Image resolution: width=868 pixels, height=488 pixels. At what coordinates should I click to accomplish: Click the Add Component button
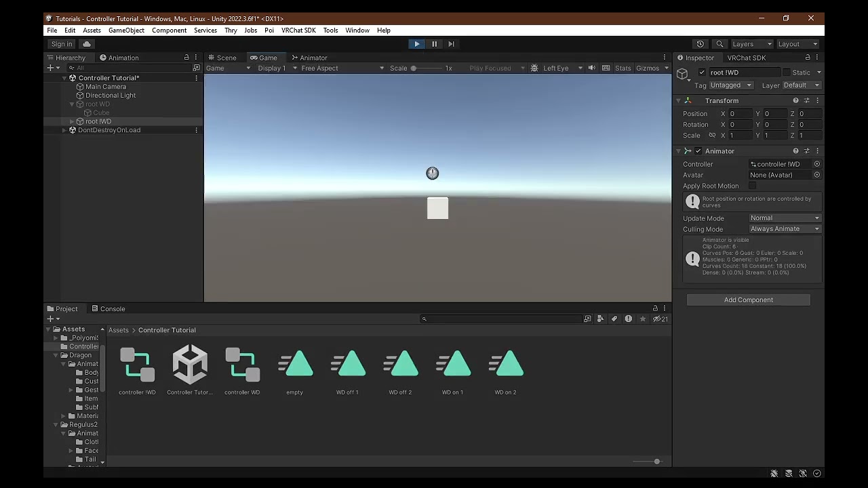[748, 300]
